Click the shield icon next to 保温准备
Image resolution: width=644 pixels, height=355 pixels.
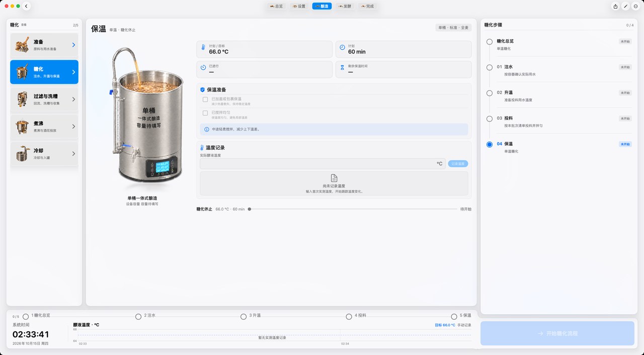(x=202, y=90)
